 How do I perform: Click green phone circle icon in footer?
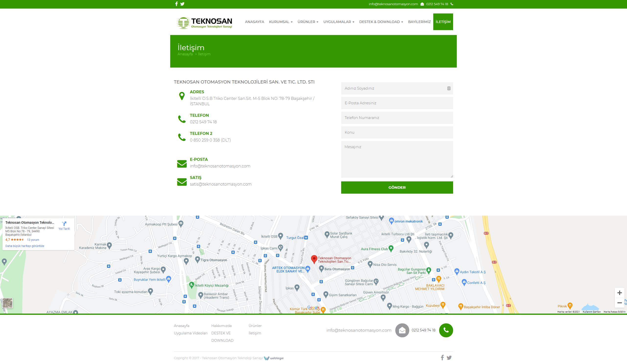click(446, 330)
